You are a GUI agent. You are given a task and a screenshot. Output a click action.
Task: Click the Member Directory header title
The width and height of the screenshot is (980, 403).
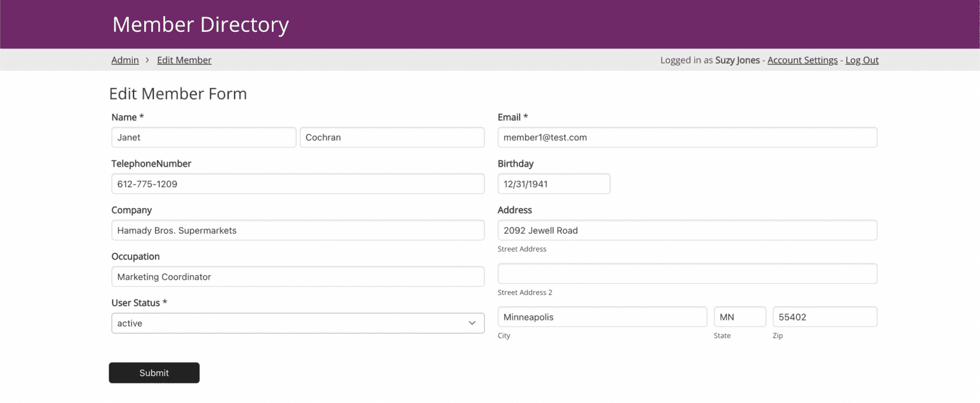[x=200, y=24]
